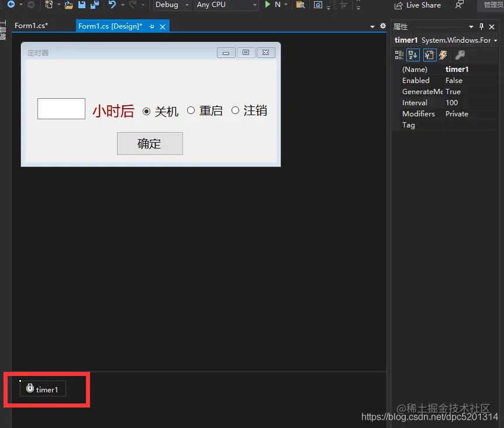Click the feedback person icon
This screenshot has width=504, height=428.
[460, 5]
